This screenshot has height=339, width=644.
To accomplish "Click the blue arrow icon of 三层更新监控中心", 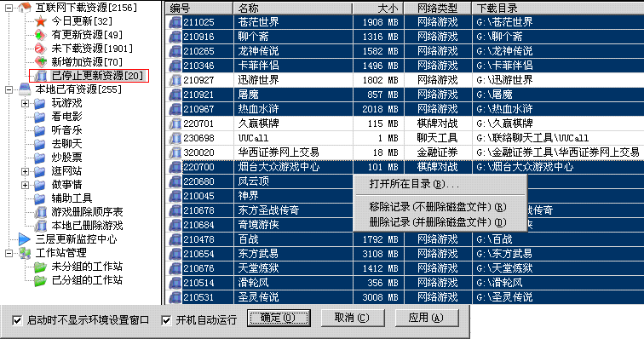I will [25, 239].
